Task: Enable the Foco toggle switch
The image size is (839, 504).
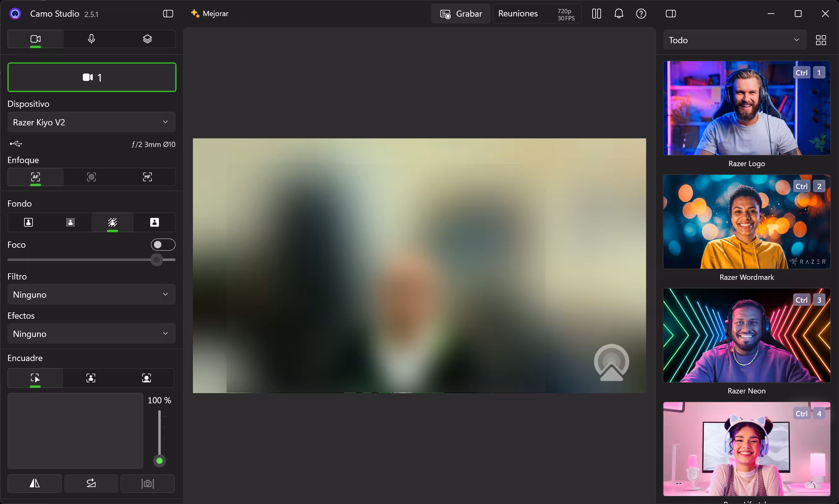Action: [163, 245]
